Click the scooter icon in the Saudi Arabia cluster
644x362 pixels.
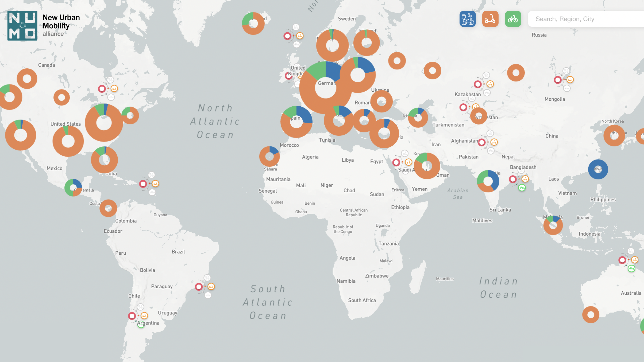(x=408, y=162)
